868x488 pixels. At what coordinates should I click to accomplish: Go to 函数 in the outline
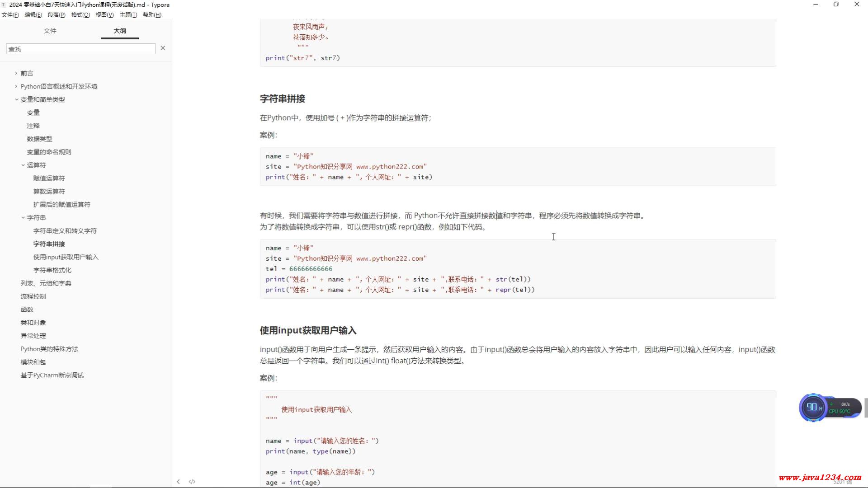tap(27, 309)
